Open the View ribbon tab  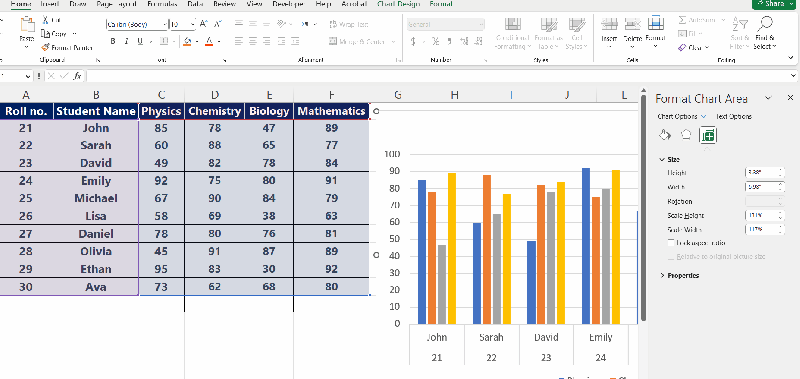[254, 4]
